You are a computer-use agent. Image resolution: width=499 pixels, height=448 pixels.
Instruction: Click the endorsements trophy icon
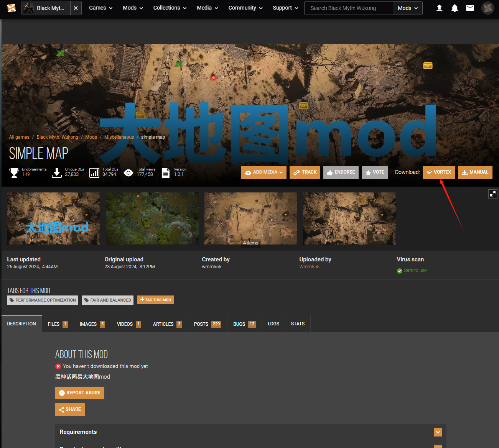[x=14, y=173]
